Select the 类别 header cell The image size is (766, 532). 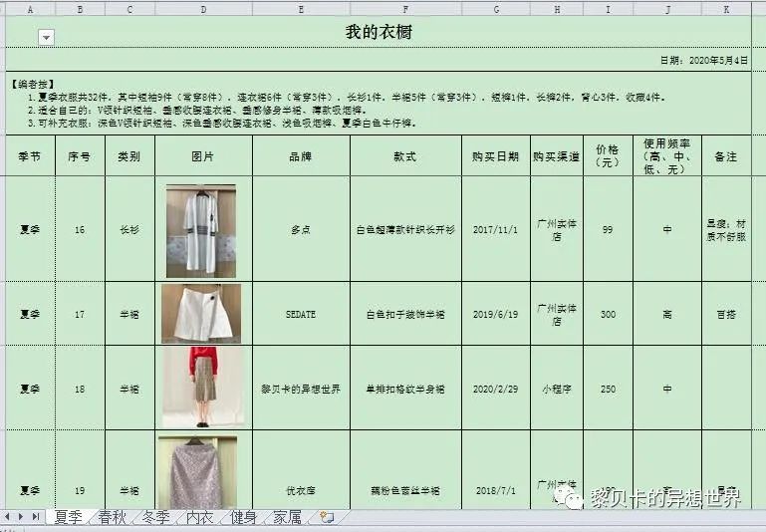coord(129,156)
